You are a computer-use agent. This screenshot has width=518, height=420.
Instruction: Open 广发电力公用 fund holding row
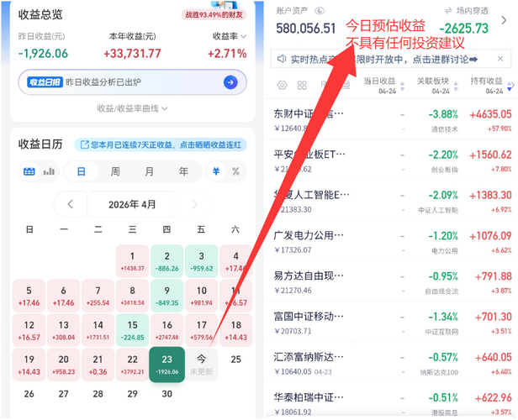tap(391, 242)
